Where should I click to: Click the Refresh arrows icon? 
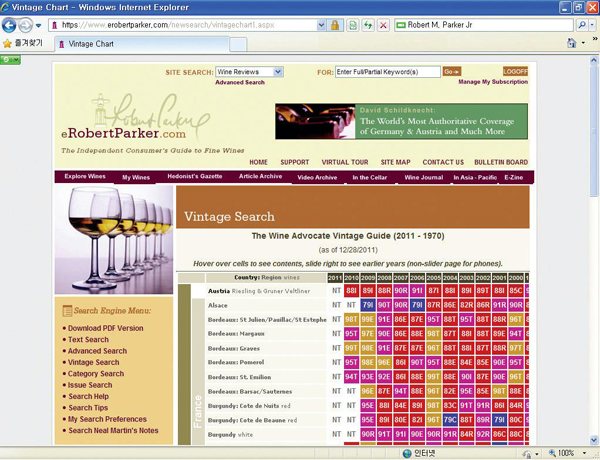[x=368, y=25]
